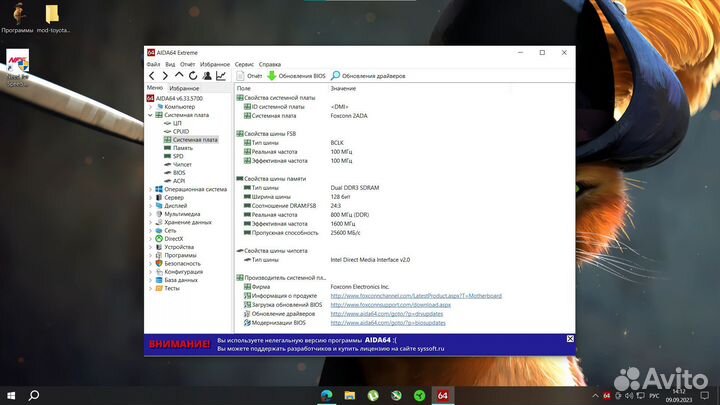Open the Файл menu

click(x=153, y=64)
